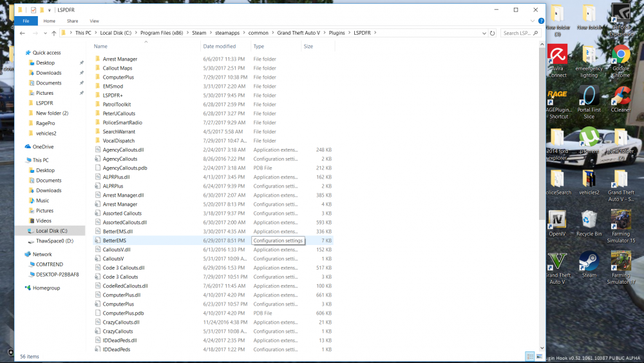The image size is (644, 363).
Task: Click the file list vertical scrollbar thumb
Action: click(x=542, y=133)
